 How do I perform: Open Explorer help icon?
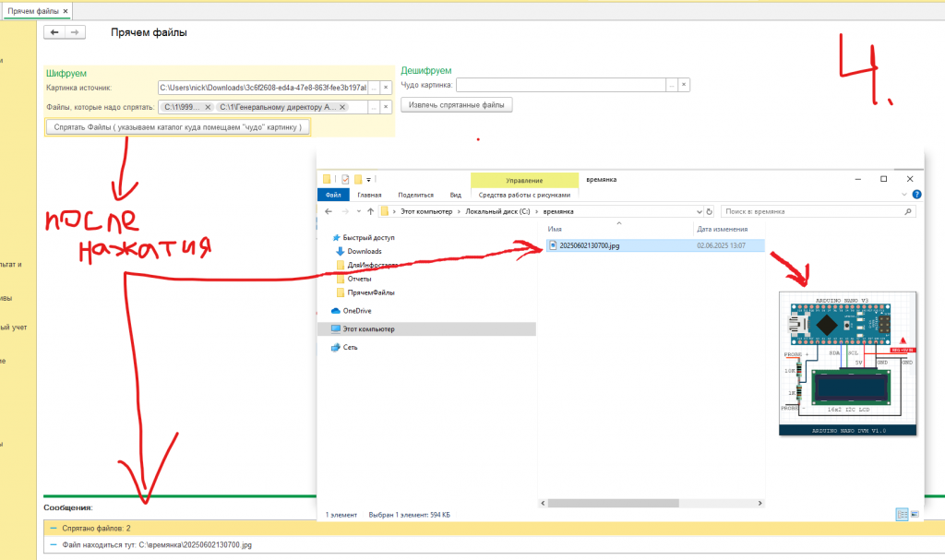[x=916, y=194]
